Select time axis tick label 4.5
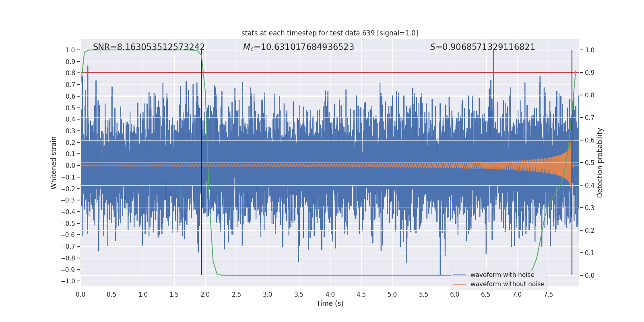This screenshot has height=322, width=644. point(361,295)
